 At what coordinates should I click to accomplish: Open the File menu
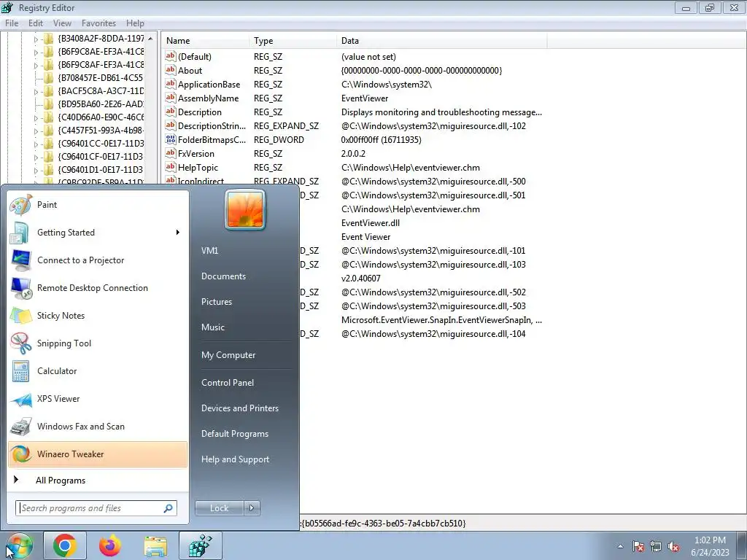(x=12, y=23)
